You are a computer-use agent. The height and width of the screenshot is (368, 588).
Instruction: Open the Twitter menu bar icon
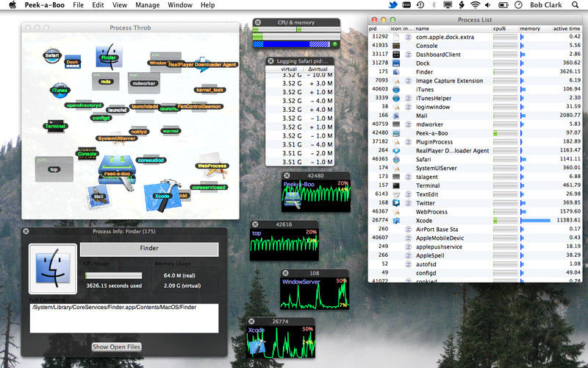392,5
